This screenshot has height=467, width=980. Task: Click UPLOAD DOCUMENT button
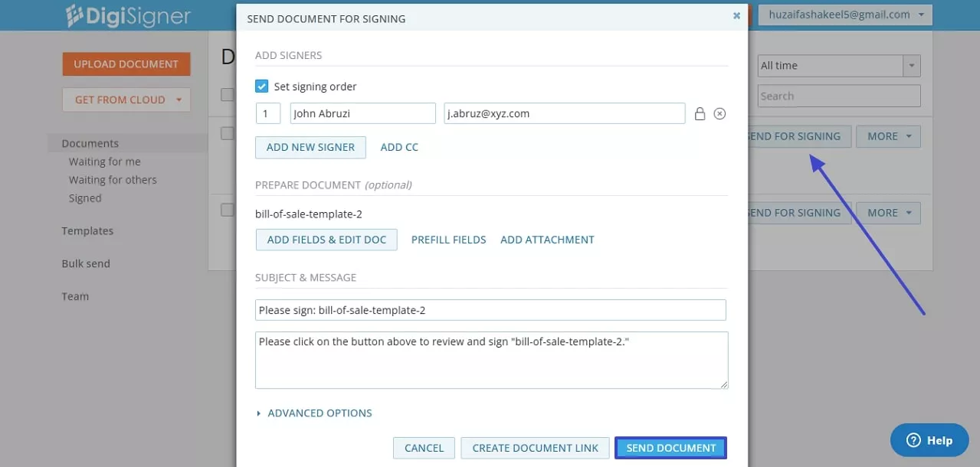[126, 64]
